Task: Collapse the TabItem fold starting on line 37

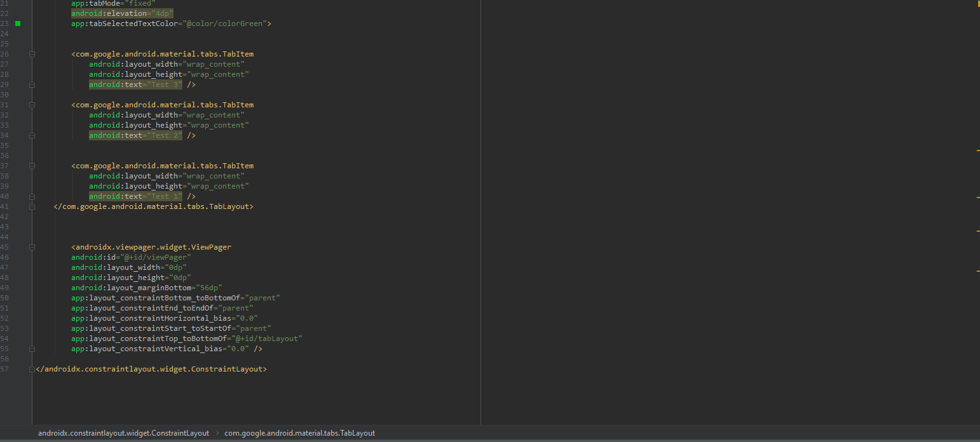Action: pos(32,166)
